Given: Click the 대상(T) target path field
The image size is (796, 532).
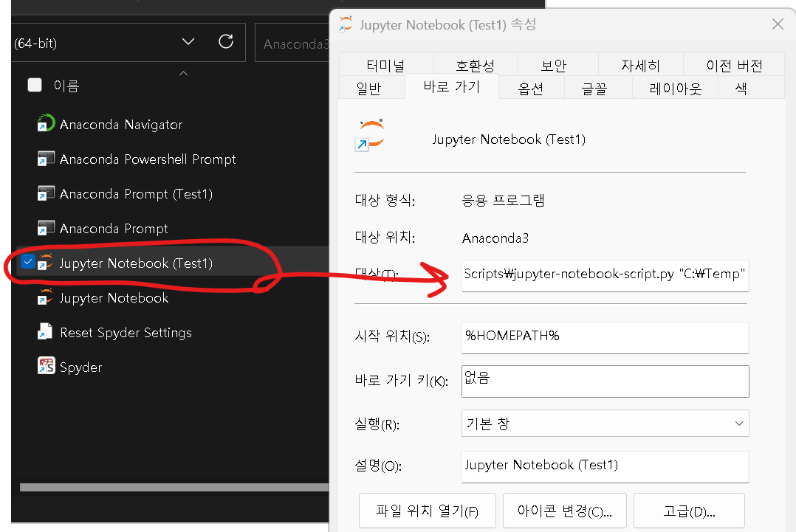Looking at the screenshot, I should pyautogui.click(x=605, y=275).
